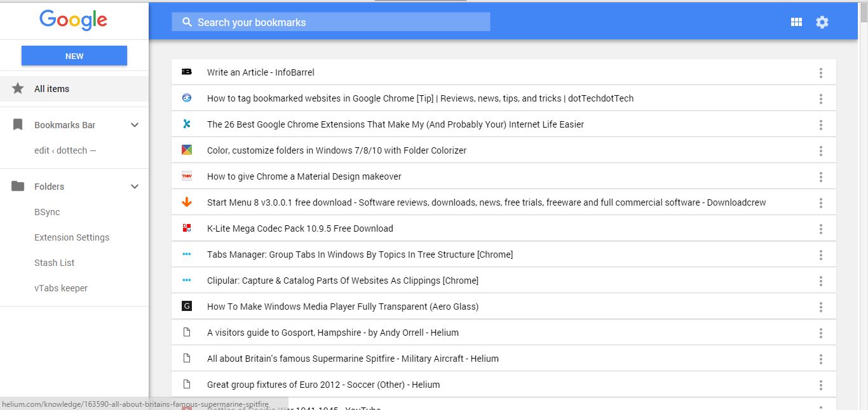The height and width of the screenshot is (410, 868).
Task: Open the Material Design makeover bookmark
Action: tap(304, 176)
